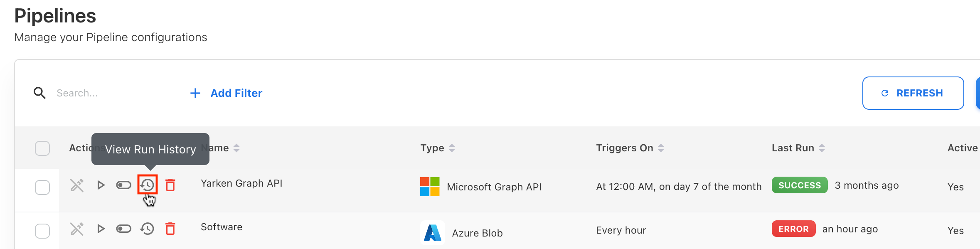Run the Yarken Graph API pipeline

(101, 185)
